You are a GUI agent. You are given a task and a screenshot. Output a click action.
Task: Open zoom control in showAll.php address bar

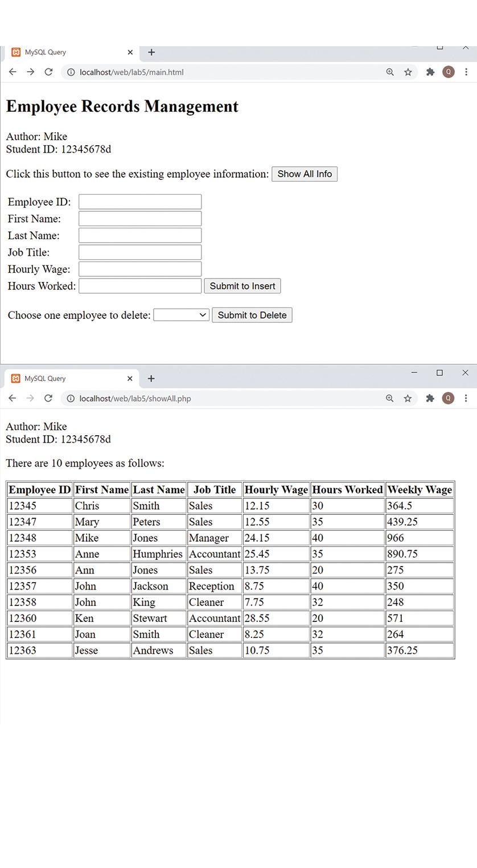[389, 399]
